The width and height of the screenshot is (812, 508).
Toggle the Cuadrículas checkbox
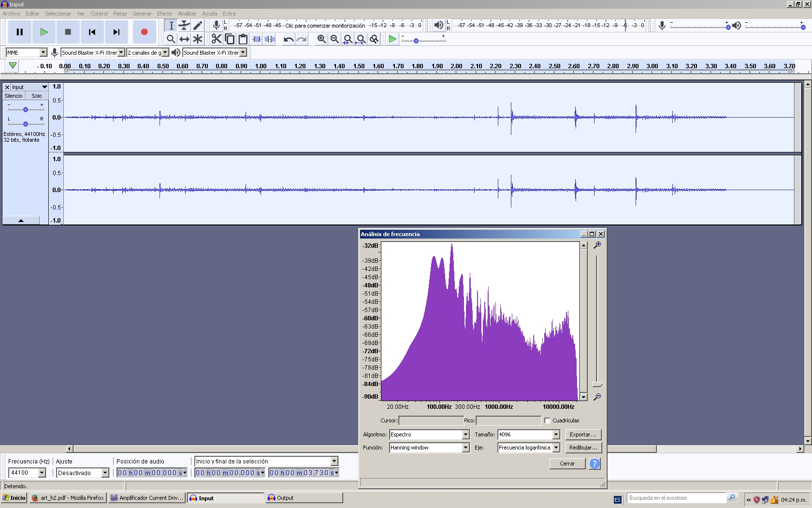click(547, 420)
